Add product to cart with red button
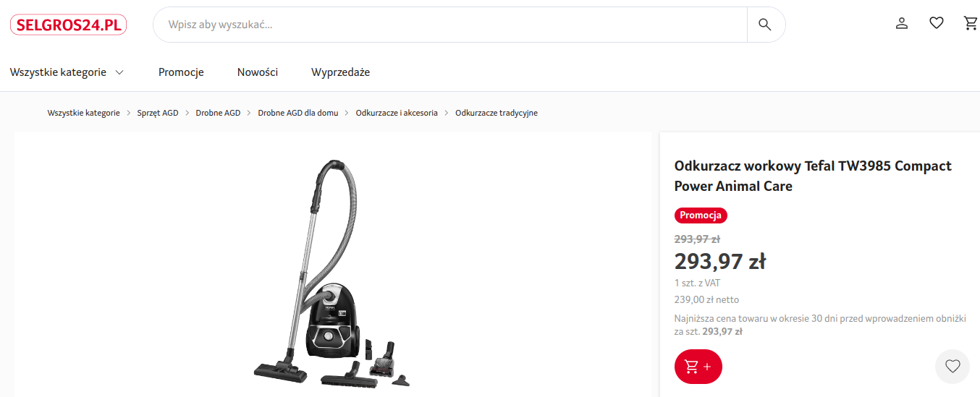The height and width of the screenshot is (397, 980). pos(698,367)
